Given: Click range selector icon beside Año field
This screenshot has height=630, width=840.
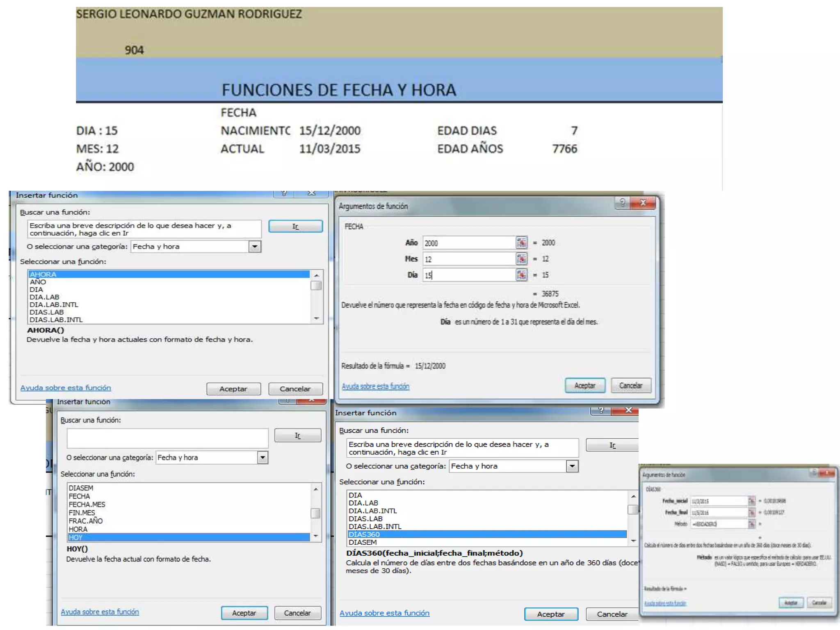Looking at the screenshot, I should click(x=521, y=243).
